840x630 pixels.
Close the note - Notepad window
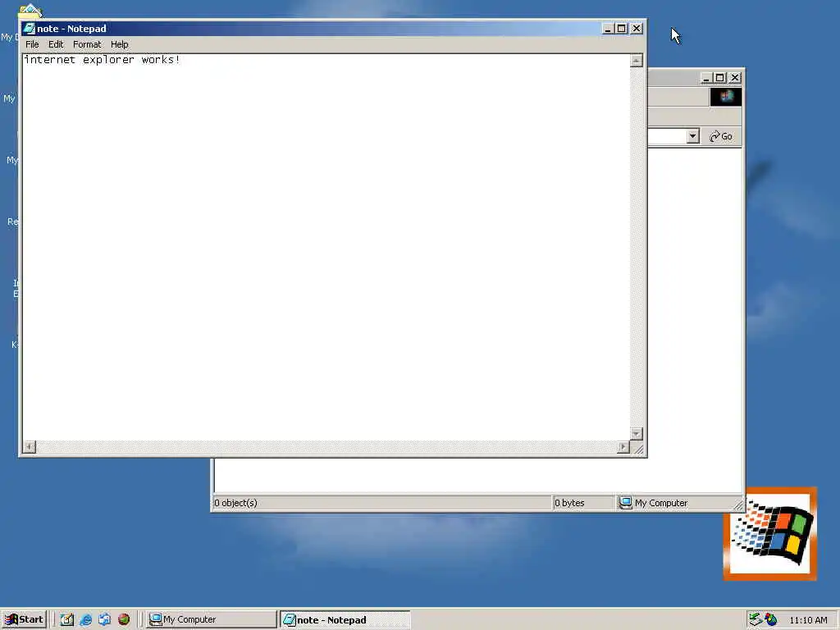[637, 29]
